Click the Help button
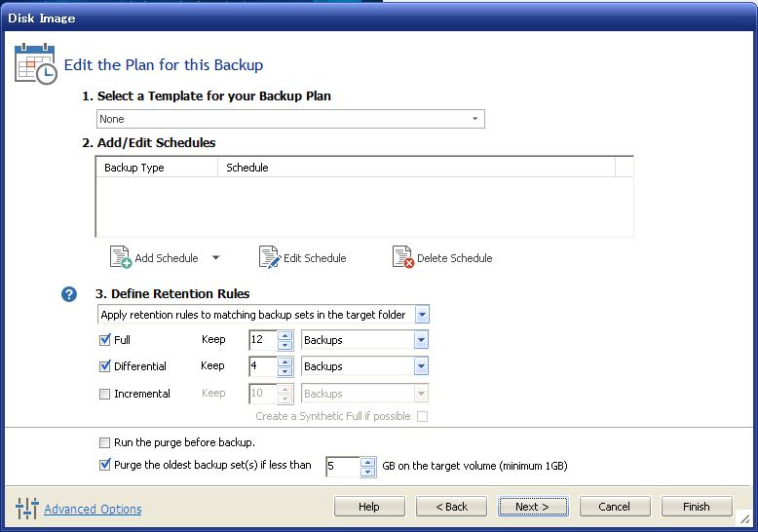The image size is (758, 532). (369, 507)
